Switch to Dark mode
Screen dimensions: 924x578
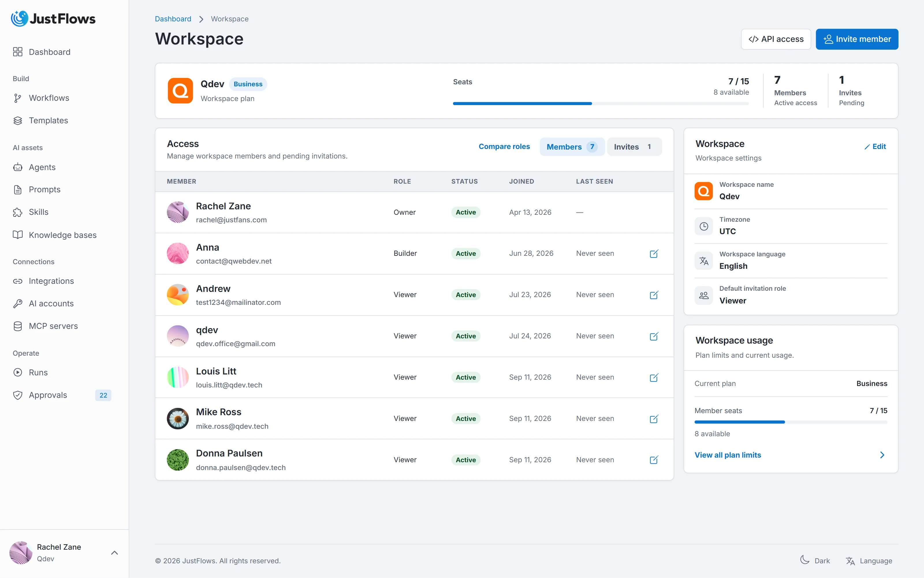pos(815,560)
